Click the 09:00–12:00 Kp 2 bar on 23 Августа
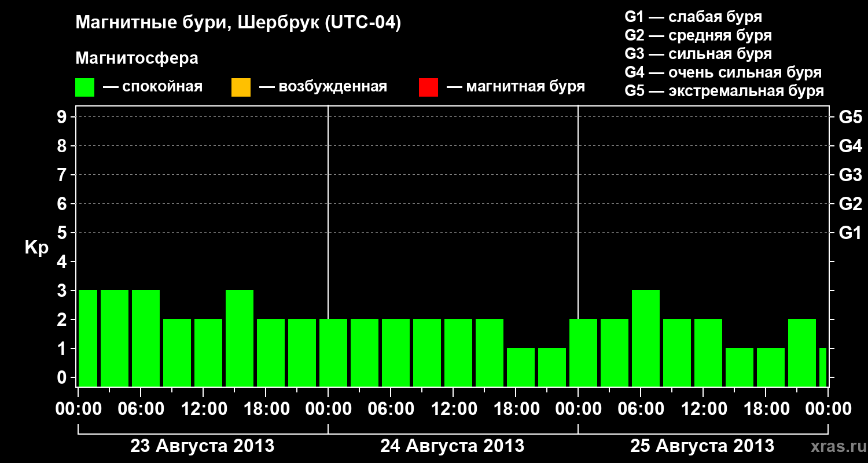This screenshot has width=868, height=463. coord(177,352)
